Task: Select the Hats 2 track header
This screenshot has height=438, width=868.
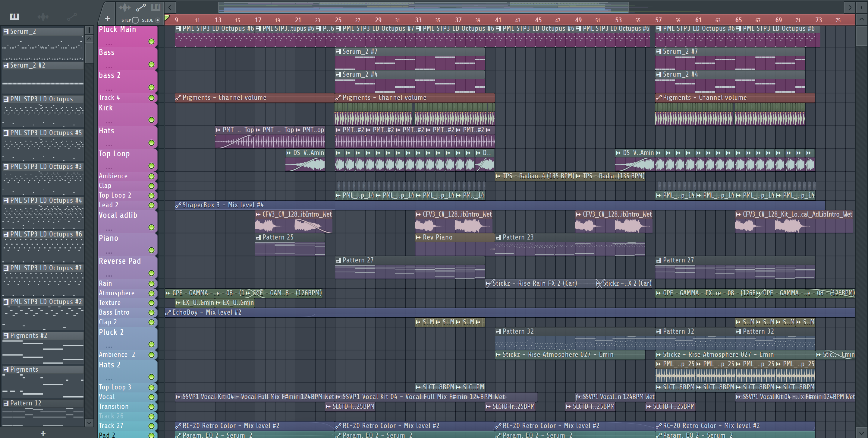Action: tap(127, 371)
